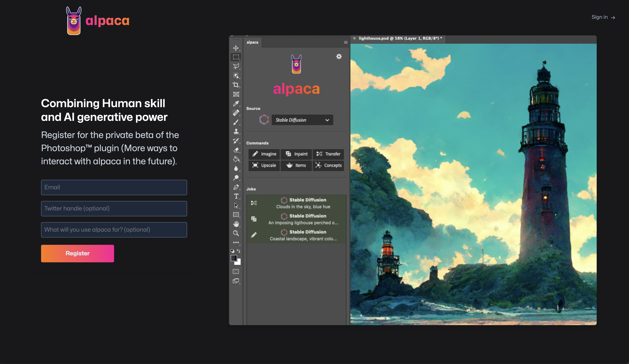This screenshot has width=629, height=364.
Task: Open alpaca plugin settings gear
Action: click(x=339, y=56)
